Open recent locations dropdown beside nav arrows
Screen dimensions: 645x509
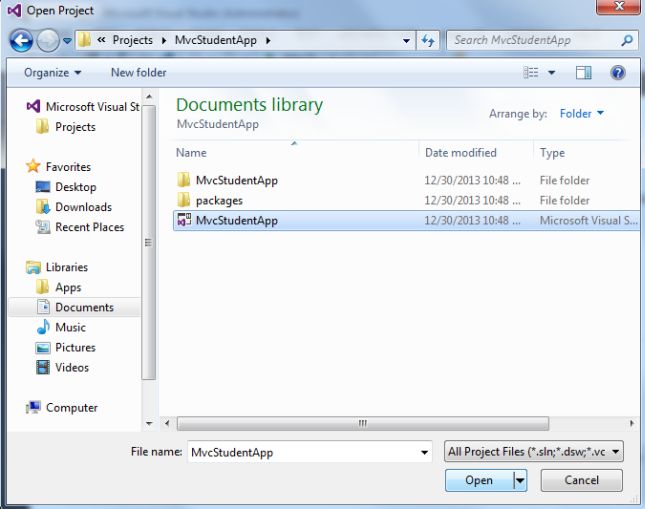coord(67,41)
